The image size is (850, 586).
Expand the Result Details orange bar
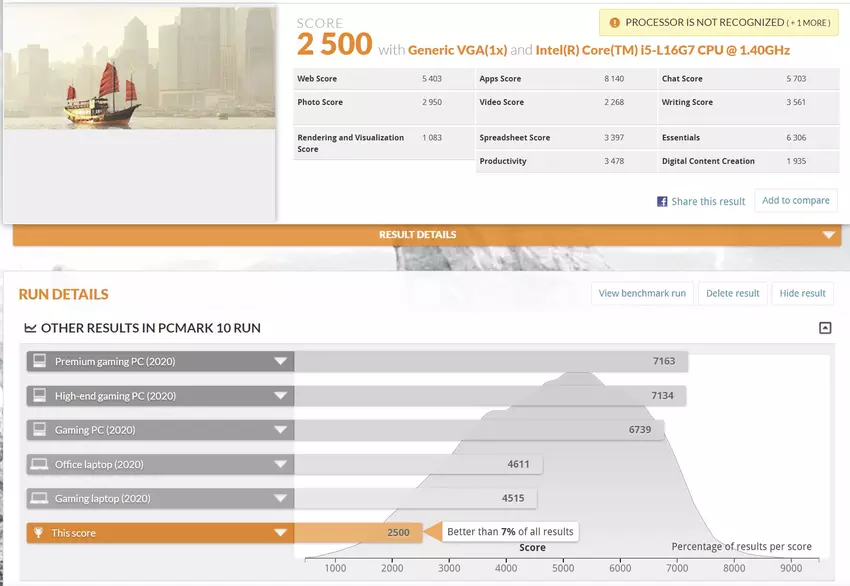(x=828, y=235)
